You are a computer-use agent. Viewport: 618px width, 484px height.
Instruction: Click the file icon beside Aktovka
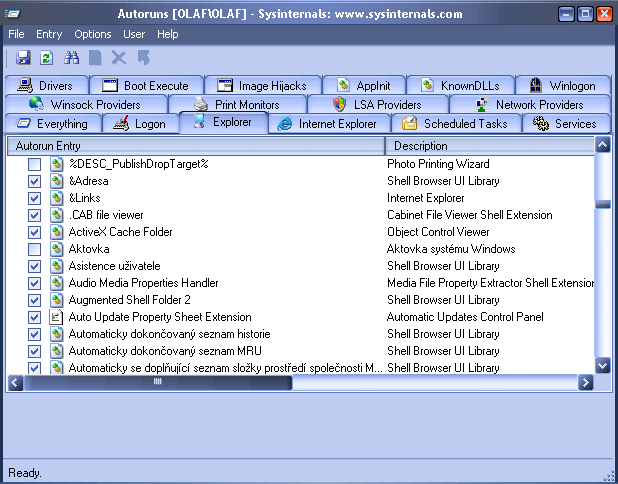click(x=56, y=249)
